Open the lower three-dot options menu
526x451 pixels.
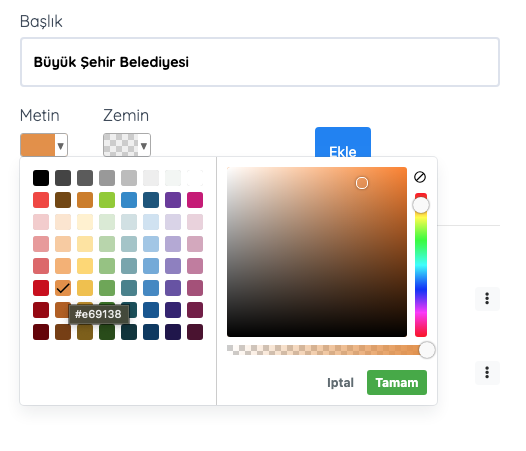coord(487,372)
